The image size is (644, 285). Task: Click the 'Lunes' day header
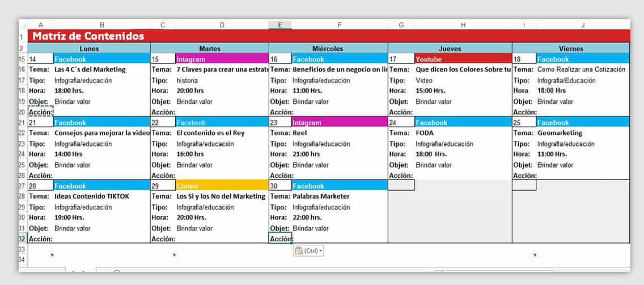[88, 48]
